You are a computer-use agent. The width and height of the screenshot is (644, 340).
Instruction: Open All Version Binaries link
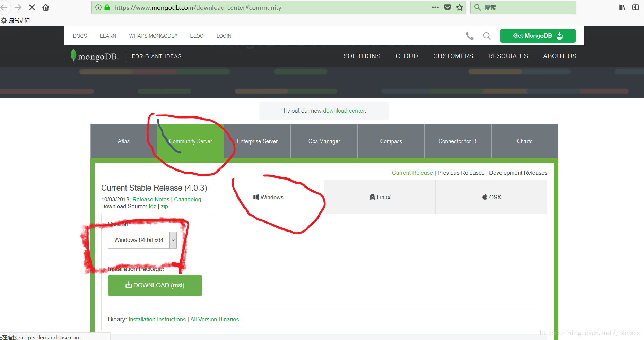(x=215, y=319)
